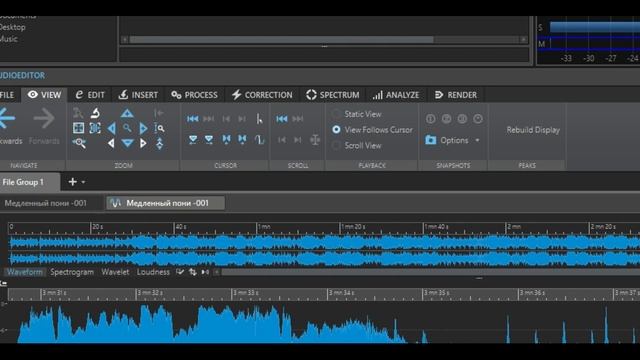
Task: Click Rebuild Display button
Action: coord(533,130)
